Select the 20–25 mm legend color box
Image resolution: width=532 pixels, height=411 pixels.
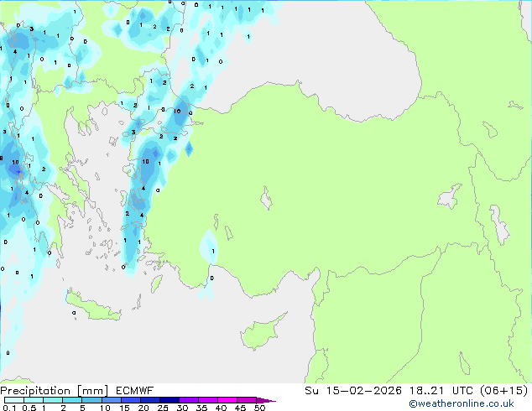149,400
